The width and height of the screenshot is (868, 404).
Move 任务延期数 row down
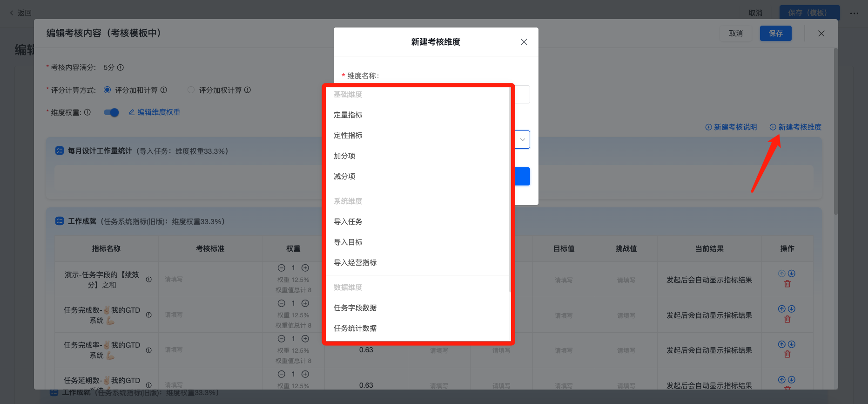click(792, 380)
